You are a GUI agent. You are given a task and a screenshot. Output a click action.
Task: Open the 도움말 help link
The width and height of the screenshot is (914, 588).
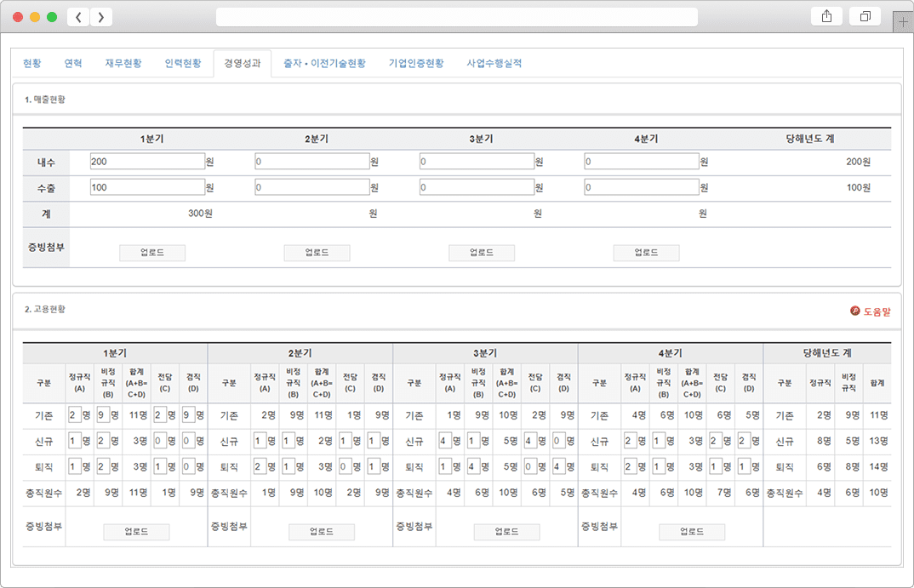[877, 311]
